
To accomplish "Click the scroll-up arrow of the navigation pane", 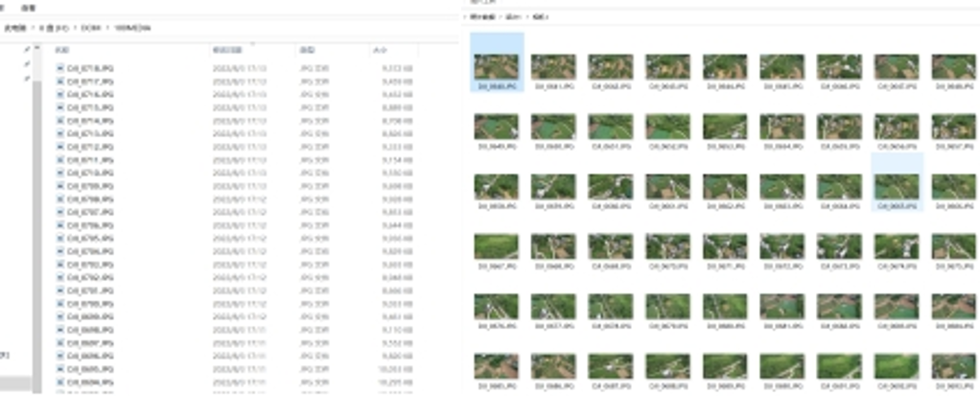I will click(36, 47).
